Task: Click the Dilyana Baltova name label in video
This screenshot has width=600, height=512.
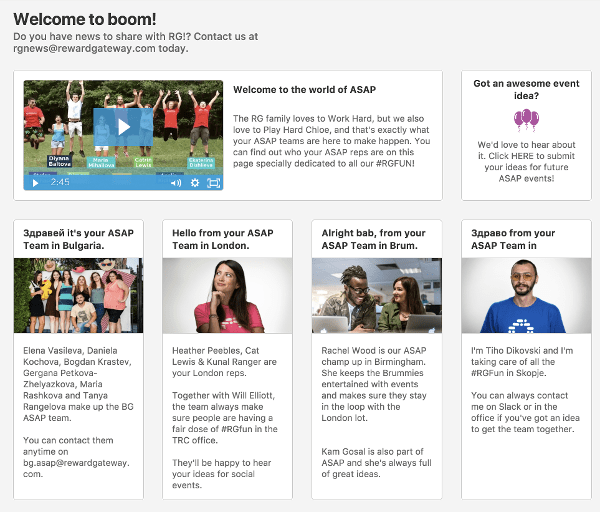Action: pyautogui.click(x=62, y=159)
